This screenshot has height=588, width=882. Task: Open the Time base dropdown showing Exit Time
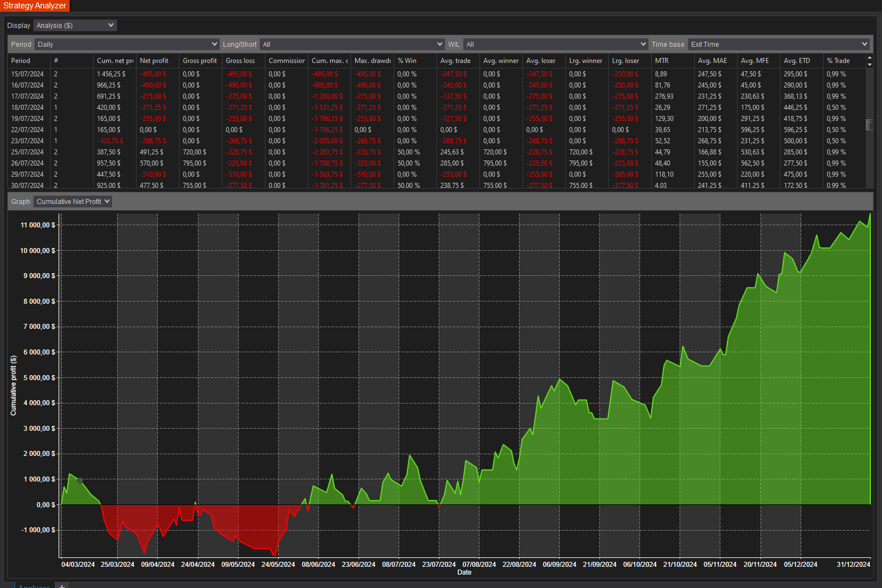(778, 45)
